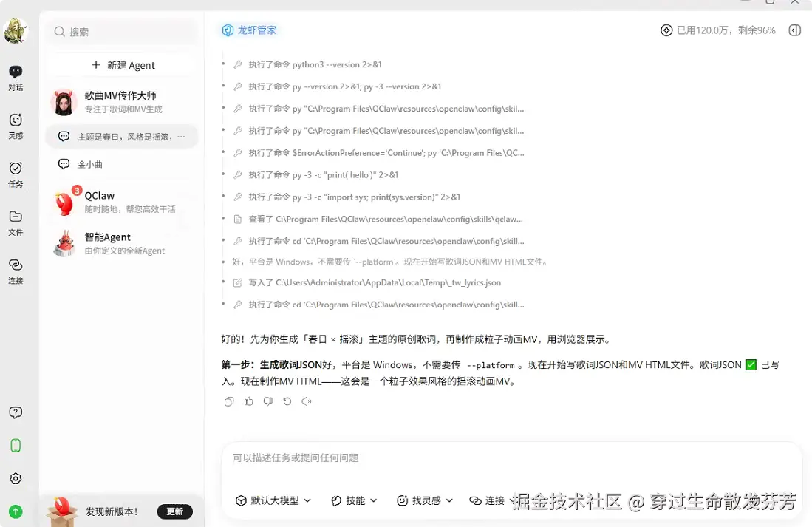Open more options for 主题是春日 conversation
The height and width of the screenshot is (527, 812).
tap(181, 137)
